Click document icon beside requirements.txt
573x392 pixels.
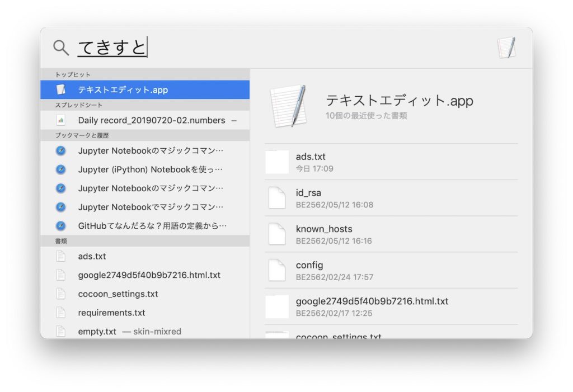[61, 313]
